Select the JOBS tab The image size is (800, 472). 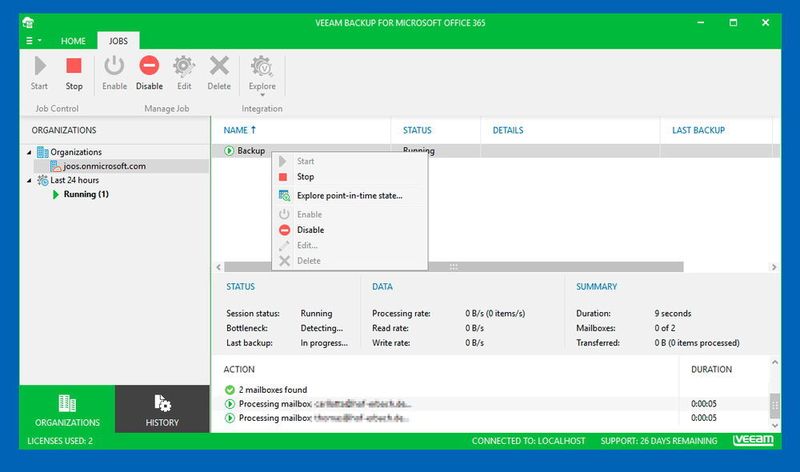coord(118,41)
